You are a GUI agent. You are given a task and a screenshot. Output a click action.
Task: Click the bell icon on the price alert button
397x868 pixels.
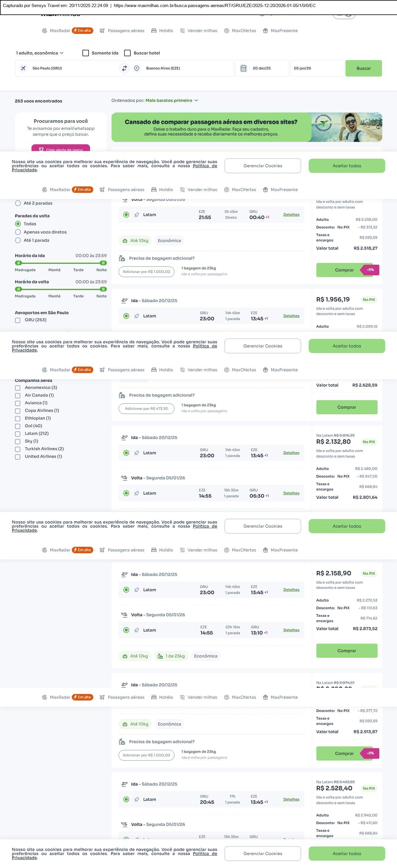41,149
